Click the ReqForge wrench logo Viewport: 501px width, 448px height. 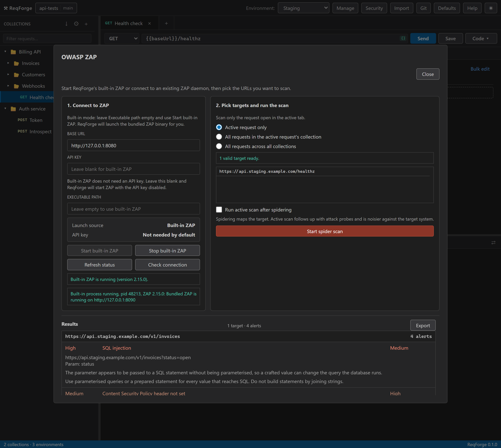tap(6, 8)
